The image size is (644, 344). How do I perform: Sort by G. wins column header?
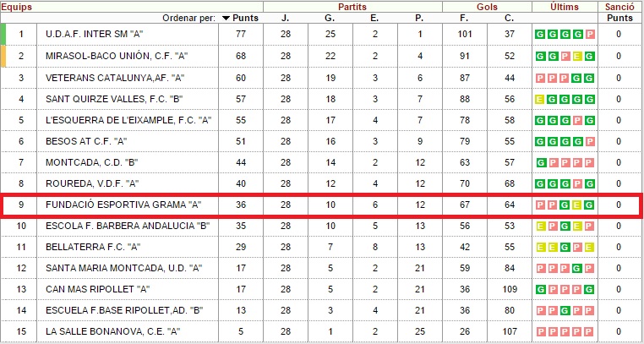pos(330,18)
